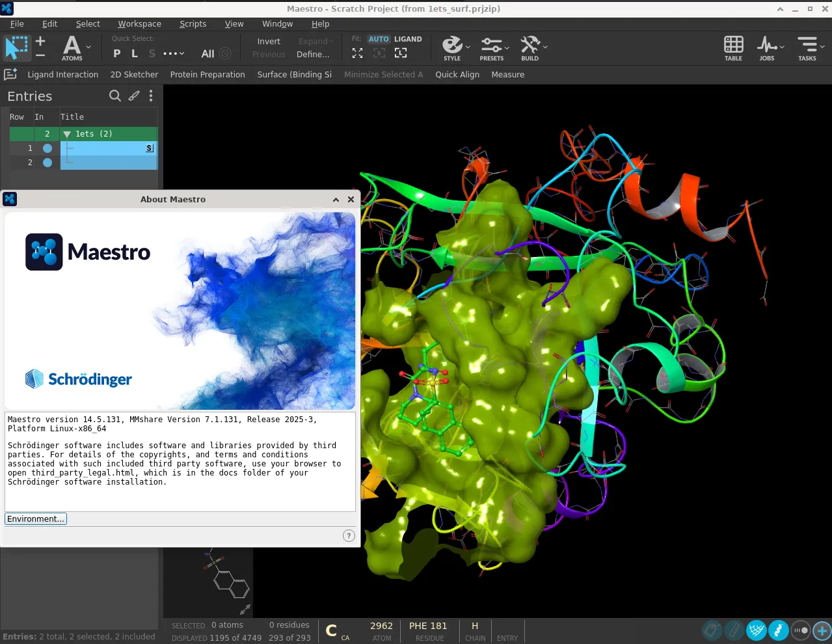The width and height of the screenshot is (832, 644).
Task: Click the favorites edit icon left of Ligand Interaction
Action: click(x=10, y=74)
